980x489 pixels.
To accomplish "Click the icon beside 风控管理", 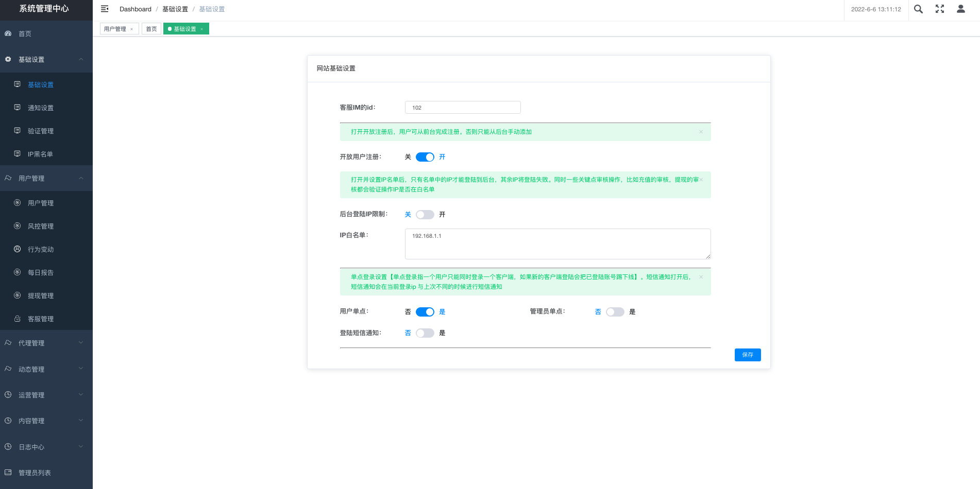I will [18, 225].
